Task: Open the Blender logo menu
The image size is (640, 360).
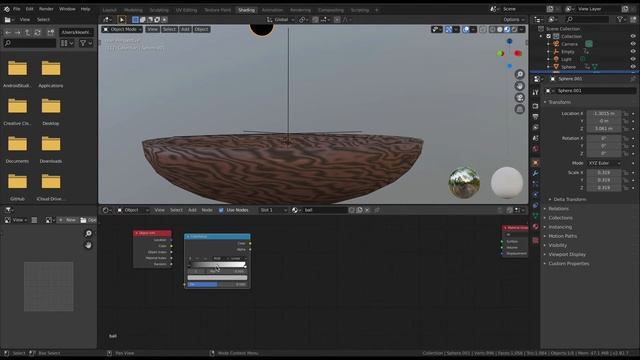Action: point(7,9)
